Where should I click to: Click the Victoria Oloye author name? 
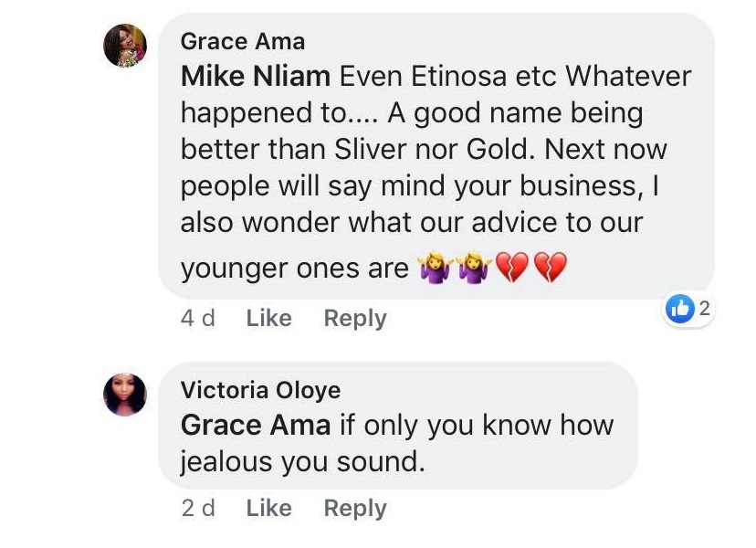pyautogui.click(x=260, y=390)
